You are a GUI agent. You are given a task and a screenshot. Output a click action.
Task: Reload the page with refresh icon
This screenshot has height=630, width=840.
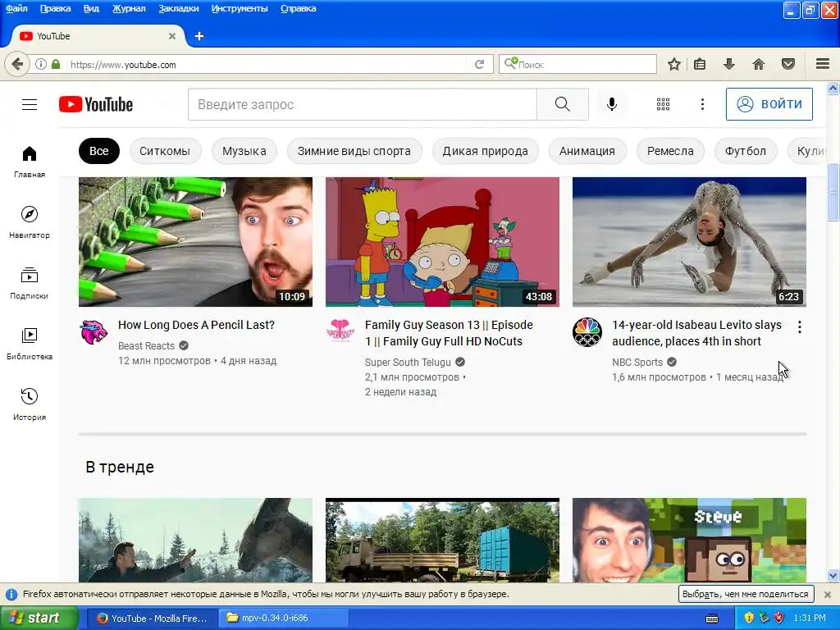(479, 64)
